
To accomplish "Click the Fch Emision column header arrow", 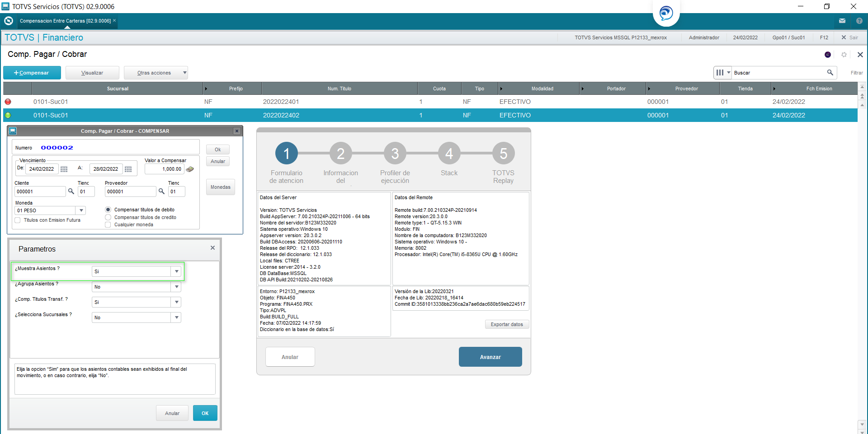I will click(774, 89).
